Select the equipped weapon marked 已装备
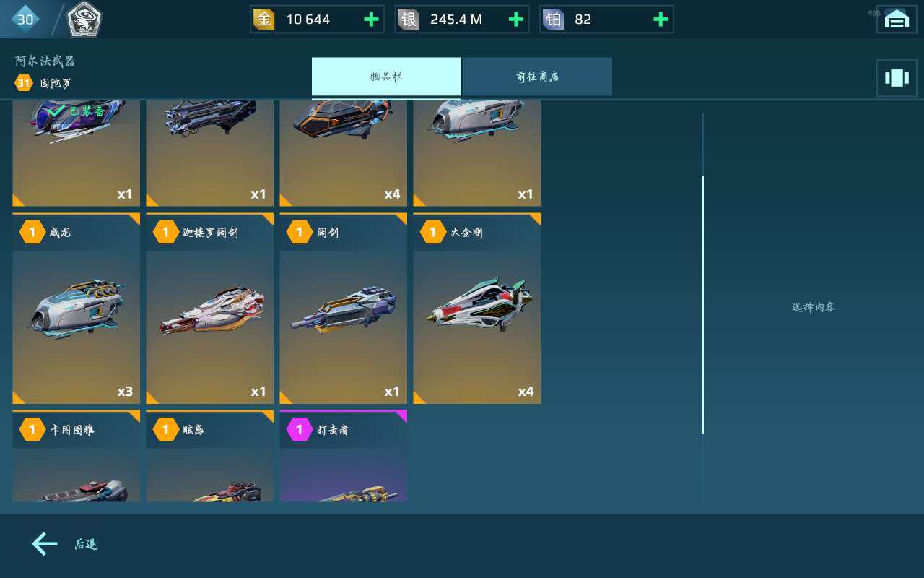This screenshot has height=578, width=924. point(76,153)
